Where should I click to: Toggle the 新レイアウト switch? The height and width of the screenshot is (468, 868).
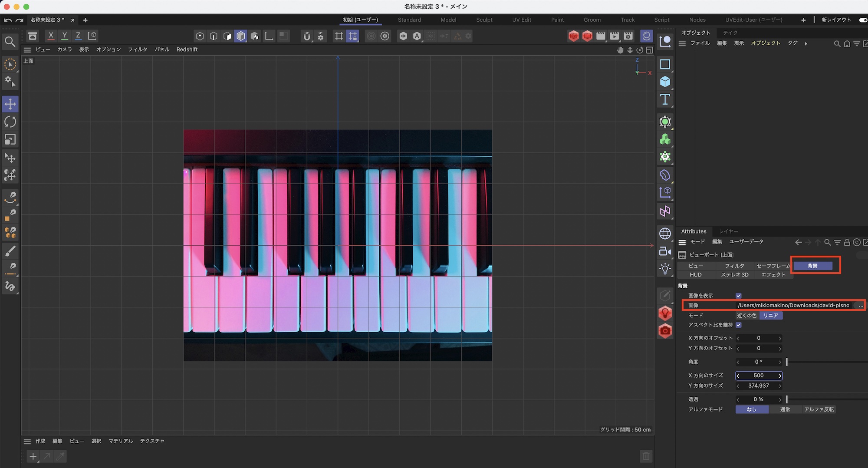[863, 20]
